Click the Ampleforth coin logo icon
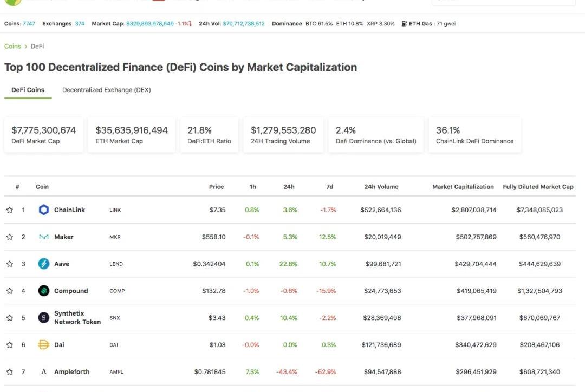 tap(44, 372)
